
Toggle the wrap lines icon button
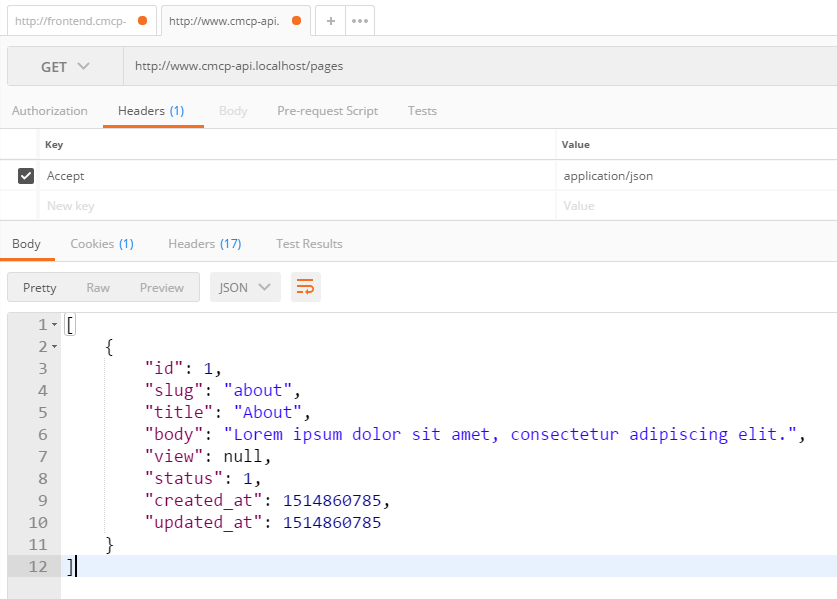[x=306, y=288]
